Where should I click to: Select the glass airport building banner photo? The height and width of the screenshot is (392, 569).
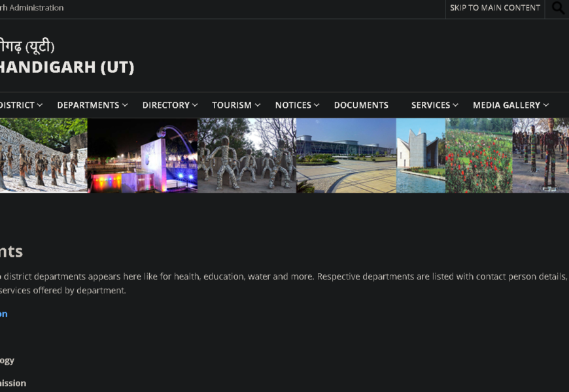[346, 155]
